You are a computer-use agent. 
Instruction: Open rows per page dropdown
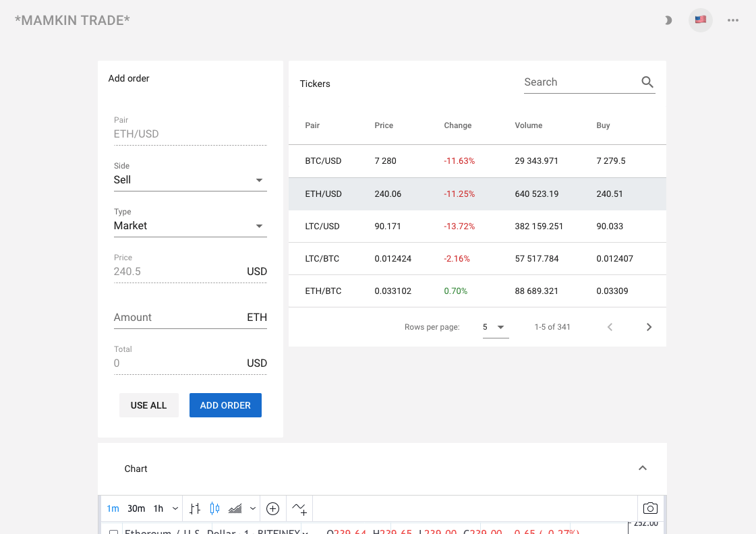pos(496,327)
